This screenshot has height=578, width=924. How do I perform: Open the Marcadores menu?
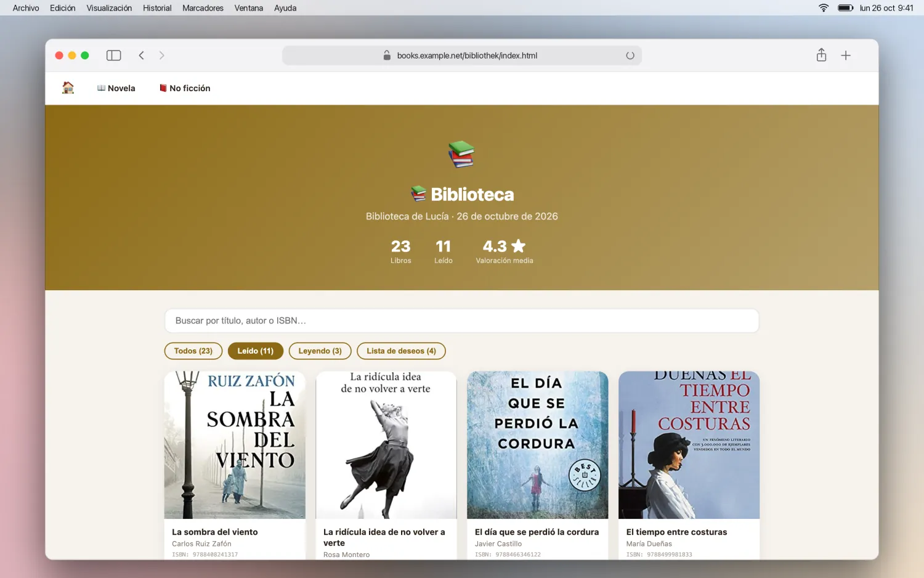click(203, 8)
